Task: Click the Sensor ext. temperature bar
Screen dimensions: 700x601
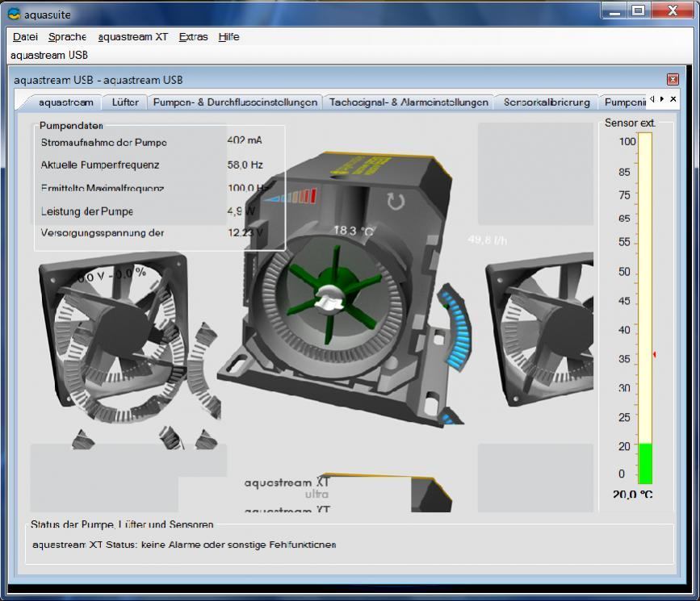Action: [644, 308]
